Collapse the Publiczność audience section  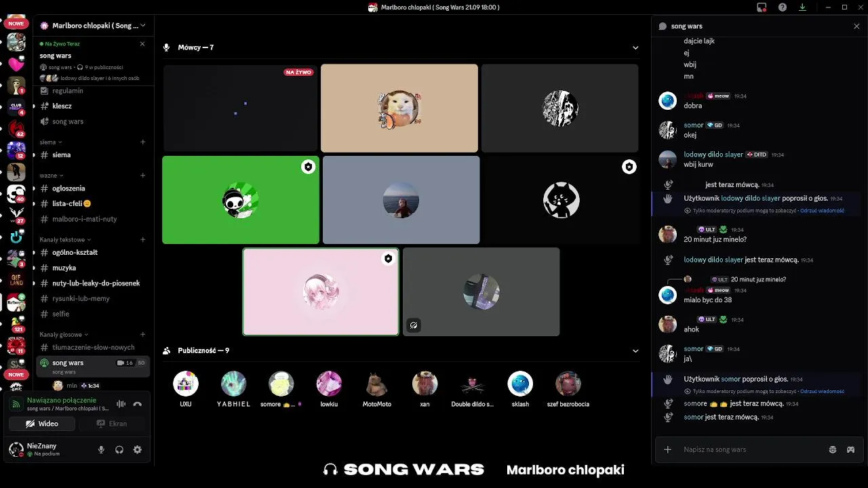click(635, 350)
